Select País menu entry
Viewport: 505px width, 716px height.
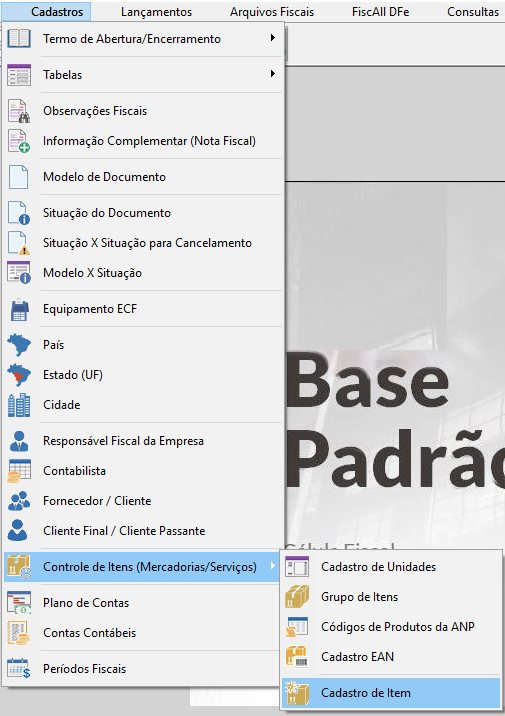[143, 345]
